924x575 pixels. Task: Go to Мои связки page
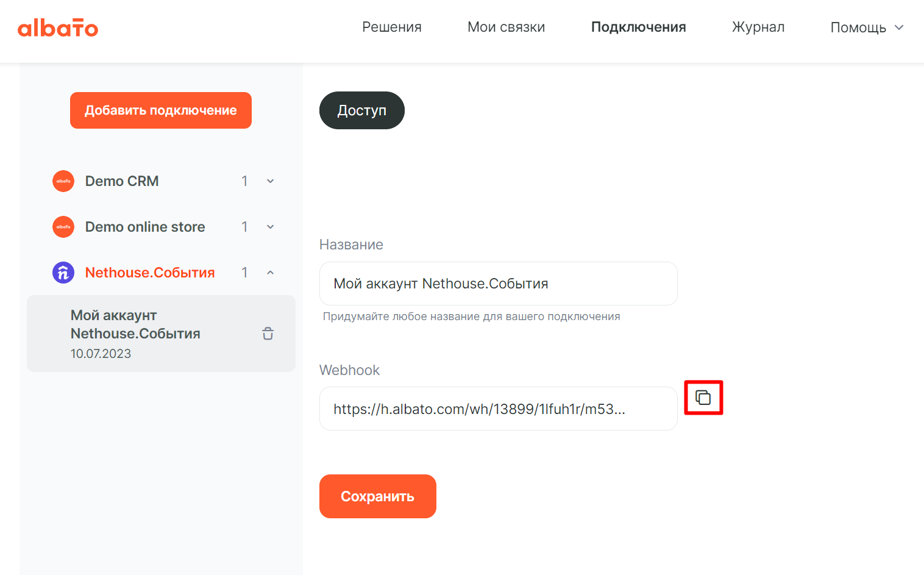pos(506,27)
